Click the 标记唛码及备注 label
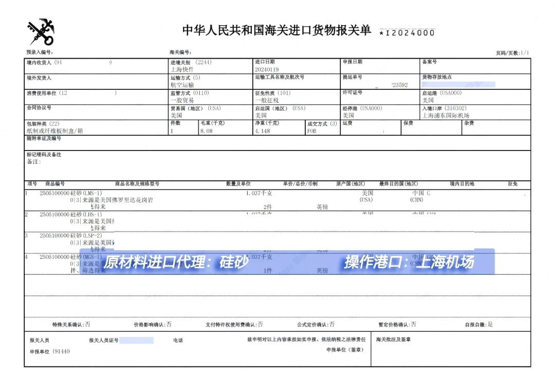This screenshot has width=555, height=392. [44, 155]
